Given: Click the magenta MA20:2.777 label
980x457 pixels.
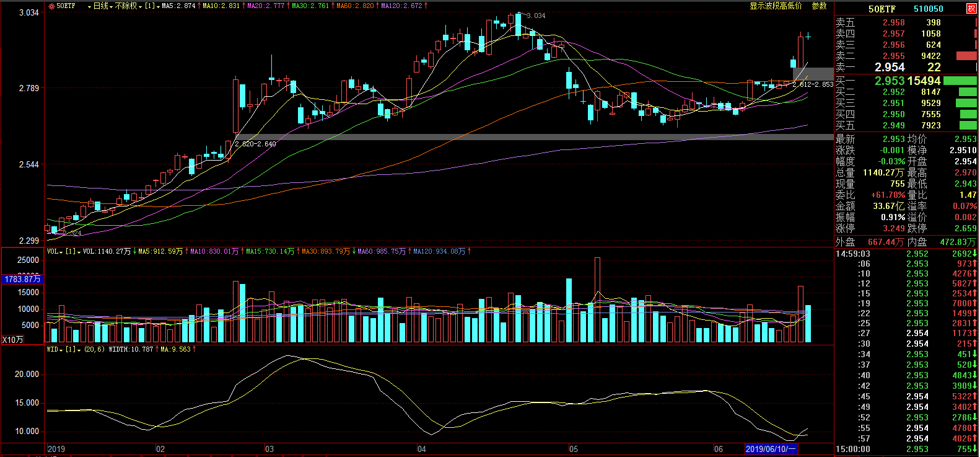Looking at the screenshot, I should coord(266,6).
